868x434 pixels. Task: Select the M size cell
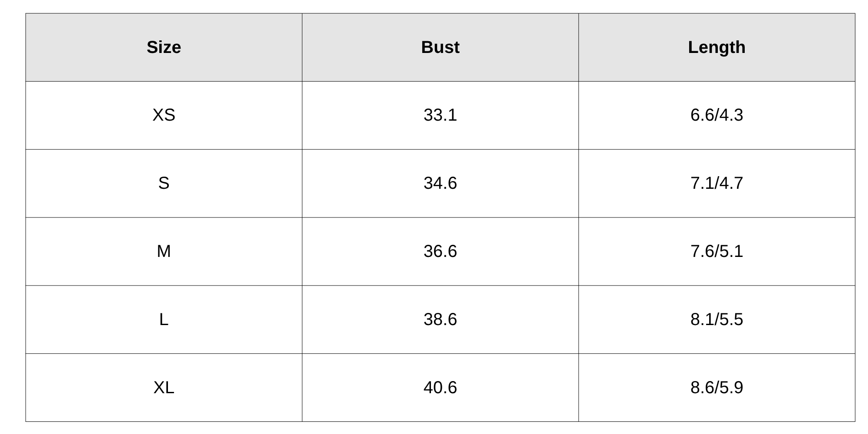[x=164, y=251]
